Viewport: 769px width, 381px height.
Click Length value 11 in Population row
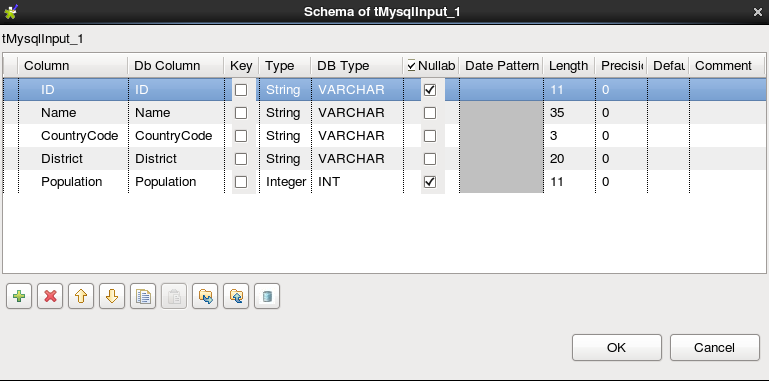coord(569,182)
